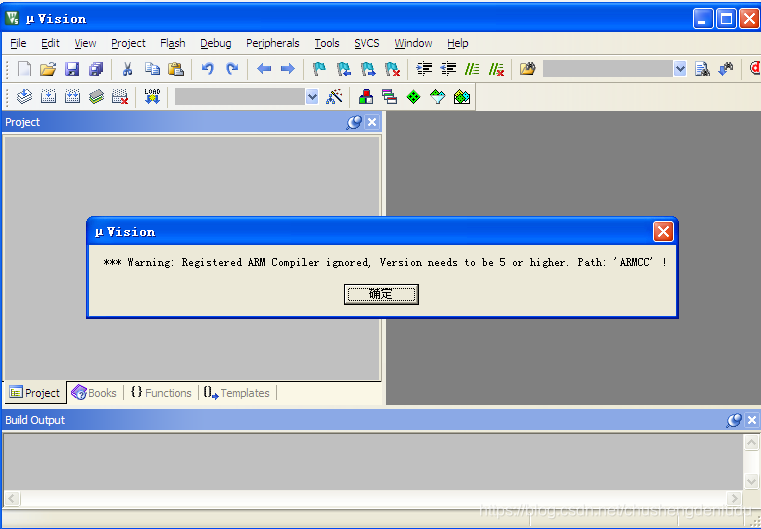Open the File menu

coord(18,43)
